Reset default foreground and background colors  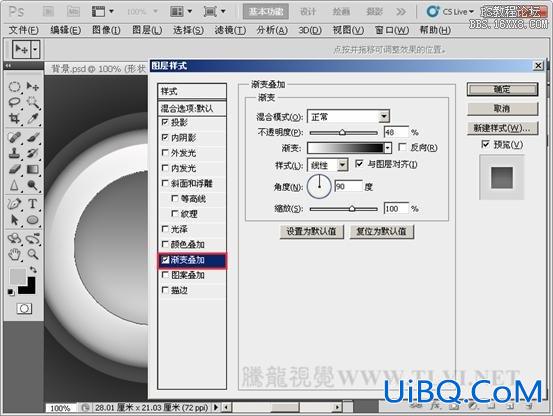(11, 292)
